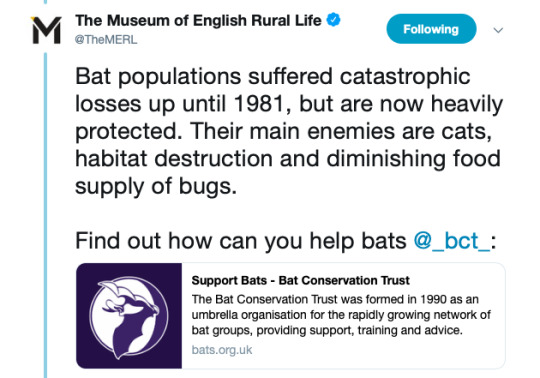
Task: Toggle the Following button
Action: click(431, 29)
